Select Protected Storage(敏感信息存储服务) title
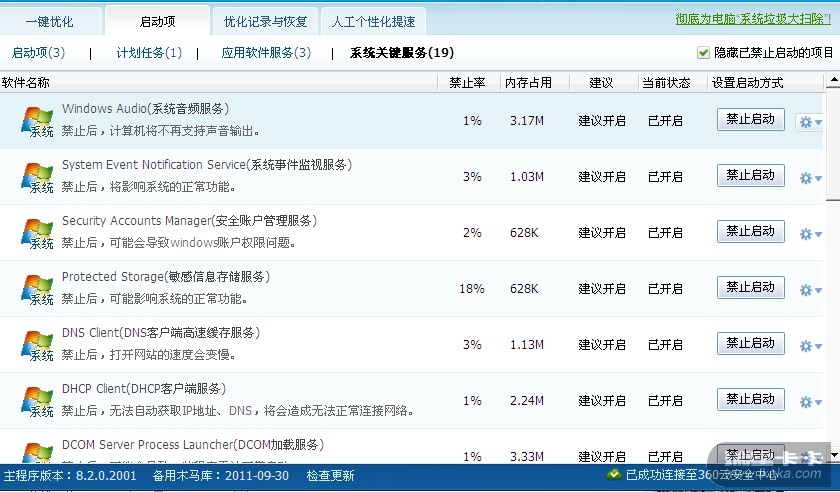This screenshot has height=492, width=840. tap(166, 277)
